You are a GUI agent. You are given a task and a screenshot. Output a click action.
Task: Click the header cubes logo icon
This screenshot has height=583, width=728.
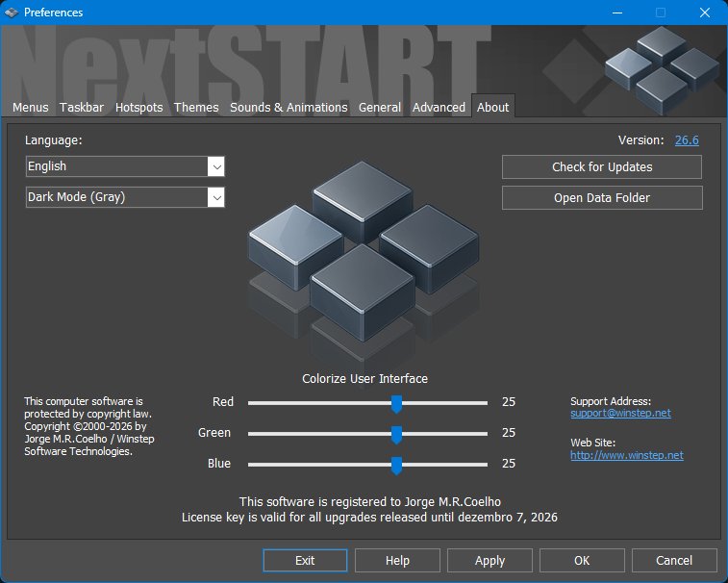click(662, 68)
